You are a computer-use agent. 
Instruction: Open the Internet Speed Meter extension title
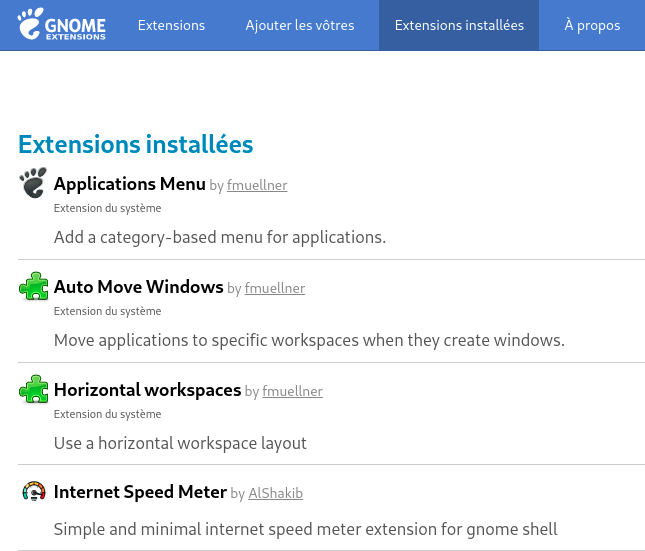point(140,492)
